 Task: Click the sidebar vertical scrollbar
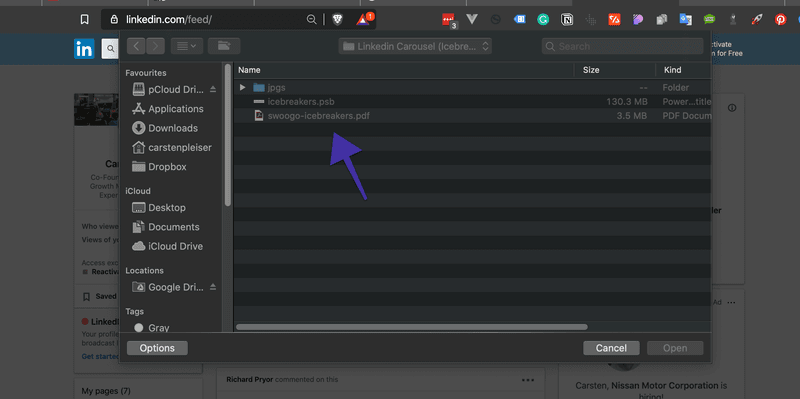(x=228, y=135)
